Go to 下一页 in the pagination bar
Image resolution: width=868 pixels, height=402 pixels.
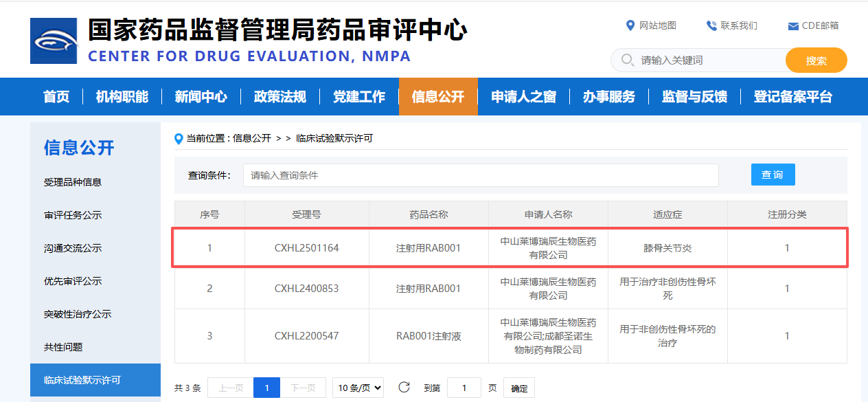click(x=304, y=388)
